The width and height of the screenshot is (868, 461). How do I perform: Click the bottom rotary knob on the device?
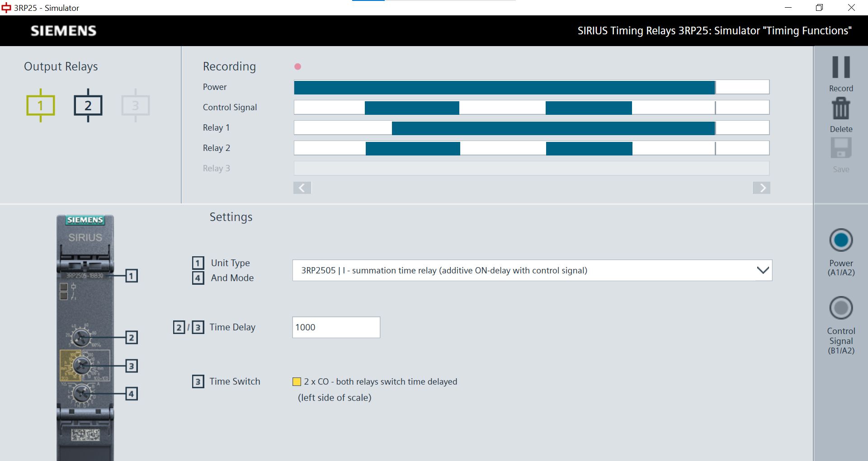point(81,394)
